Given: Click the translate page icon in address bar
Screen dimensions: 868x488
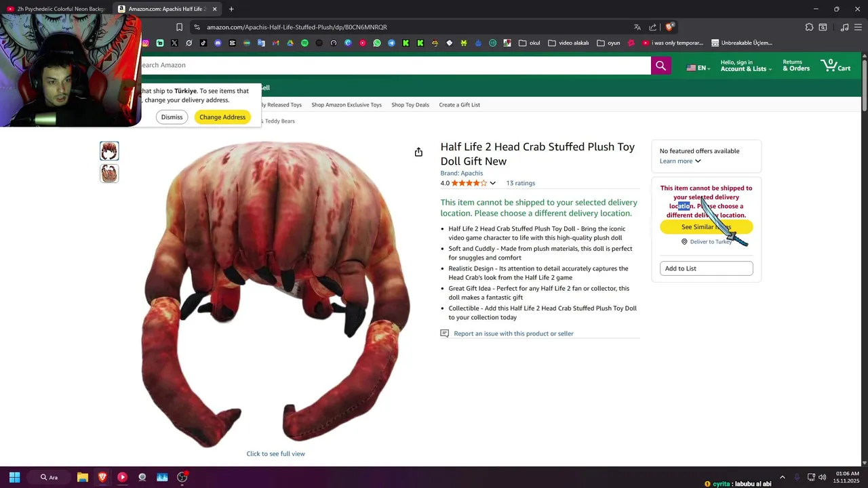Looking at the screenshot, I should click(637, 27).
